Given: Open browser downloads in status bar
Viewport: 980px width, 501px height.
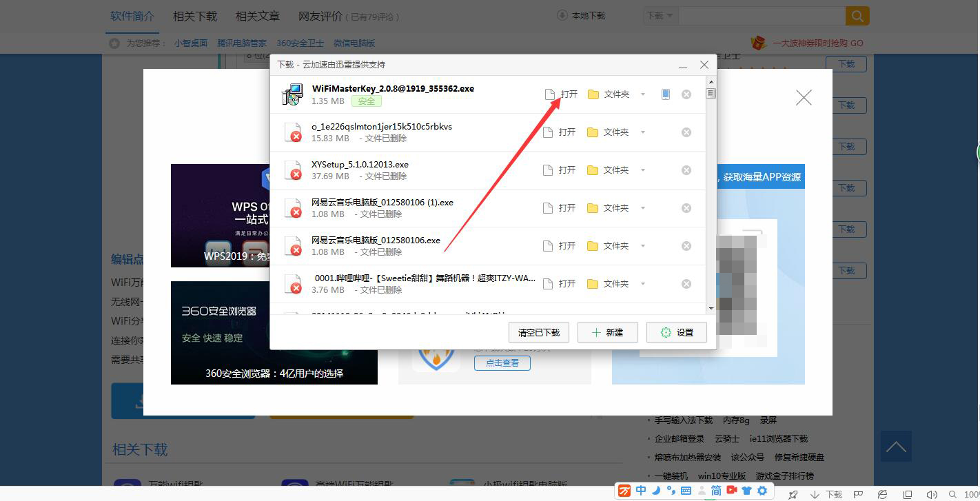Looking at the screenshot, I should [827, 494].
